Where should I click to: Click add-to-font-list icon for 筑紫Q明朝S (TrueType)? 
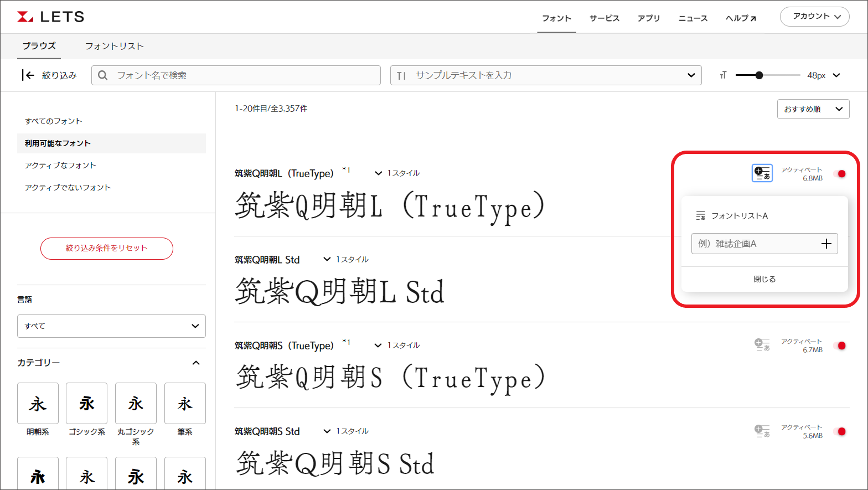pos(762,345)
